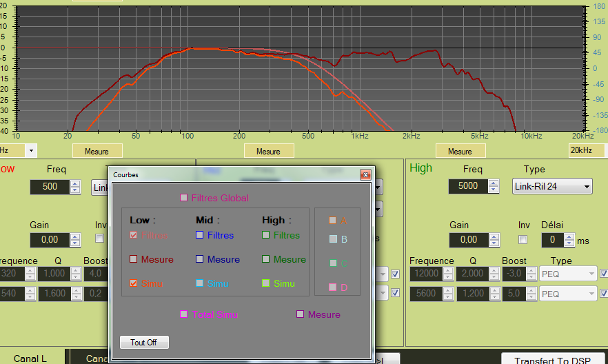608x364 pixels.
Task: Enable the Low Mesure curve checkbox
Action: 134,259
